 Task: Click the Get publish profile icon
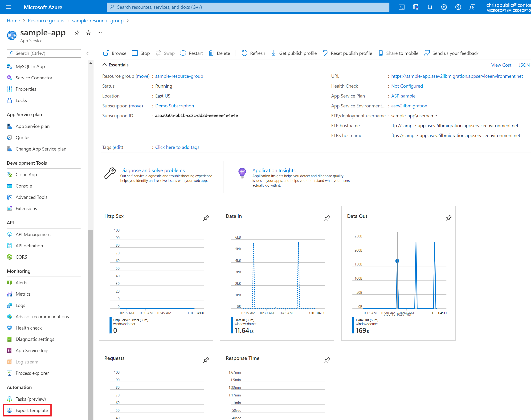tap(274, 53)
